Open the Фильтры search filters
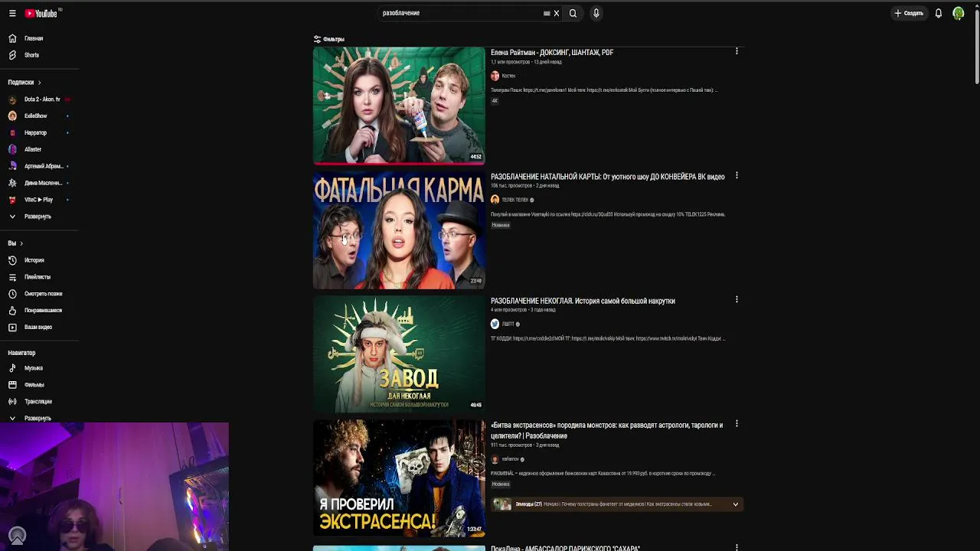 click(x=329, y=39)
